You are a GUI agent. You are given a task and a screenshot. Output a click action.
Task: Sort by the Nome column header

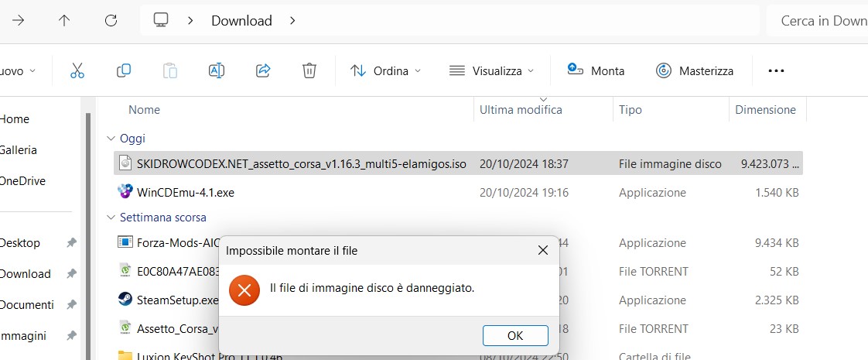[x=144, y=110]
